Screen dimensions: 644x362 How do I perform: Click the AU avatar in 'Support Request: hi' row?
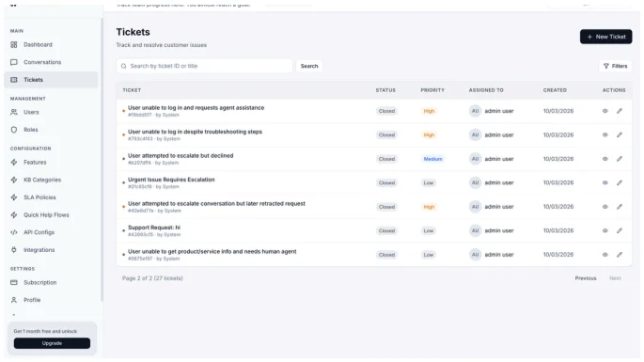tap(475, 230)
